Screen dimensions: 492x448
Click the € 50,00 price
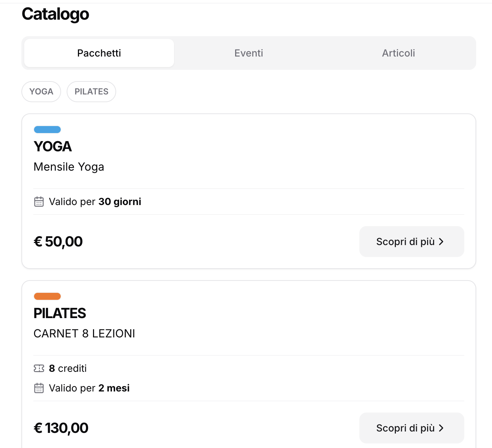[x=58, y=242]
